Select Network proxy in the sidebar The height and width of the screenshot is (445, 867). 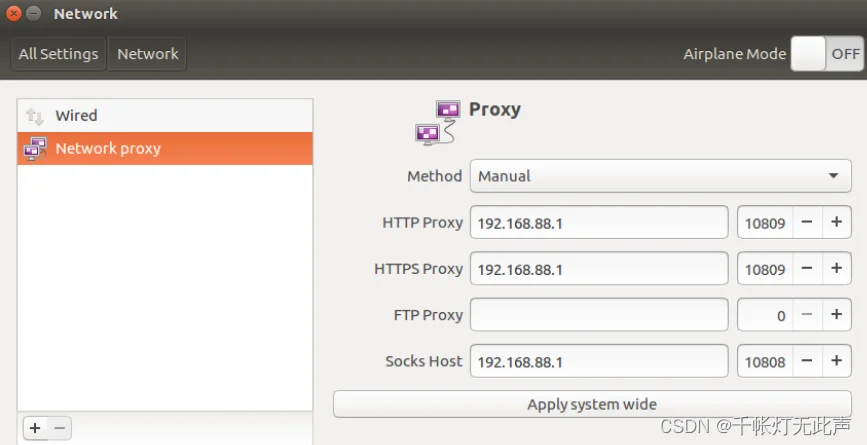108,149
